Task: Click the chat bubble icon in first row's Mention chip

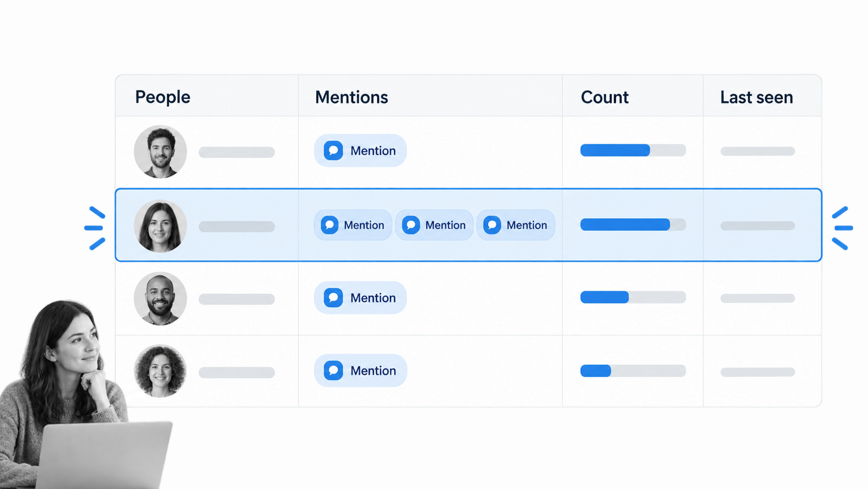Action: coord(333,151)
